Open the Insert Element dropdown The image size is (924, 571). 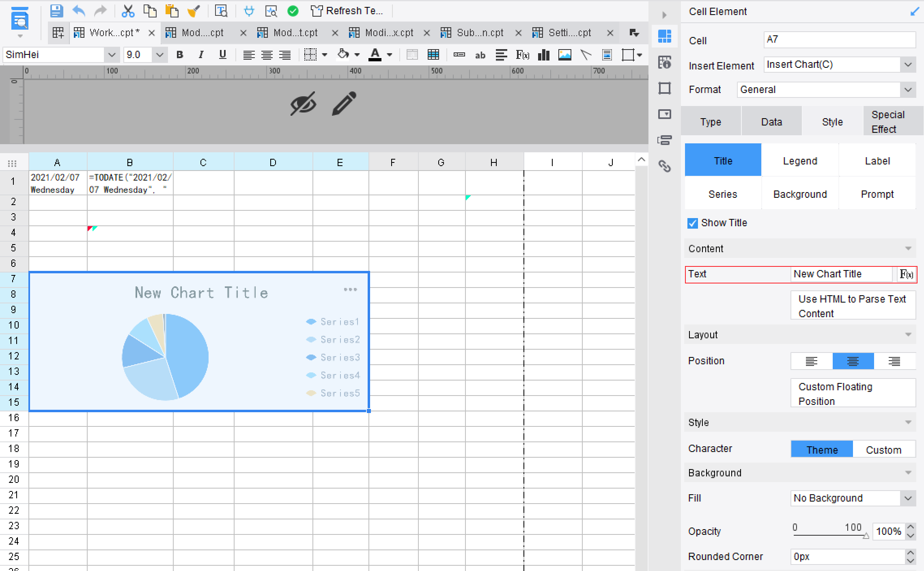908,65
